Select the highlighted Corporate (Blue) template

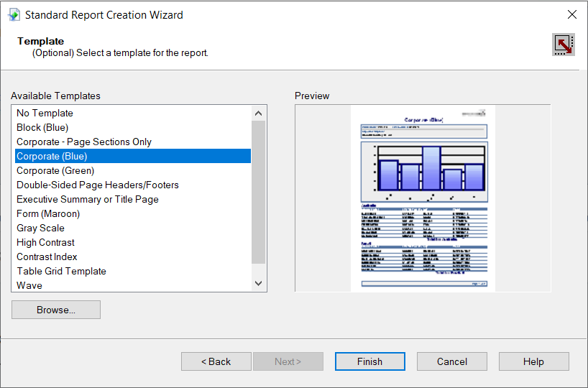(52, 156)
